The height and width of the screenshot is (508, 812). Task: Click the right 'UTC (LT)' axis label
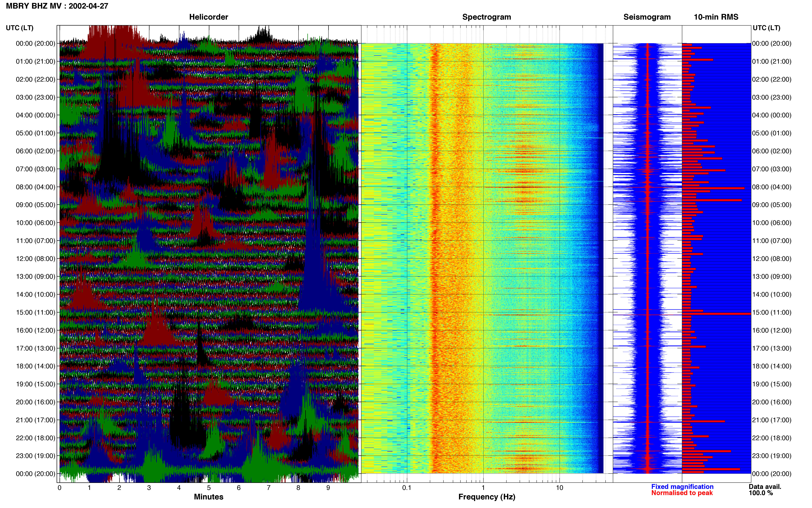tap(766, 28)
